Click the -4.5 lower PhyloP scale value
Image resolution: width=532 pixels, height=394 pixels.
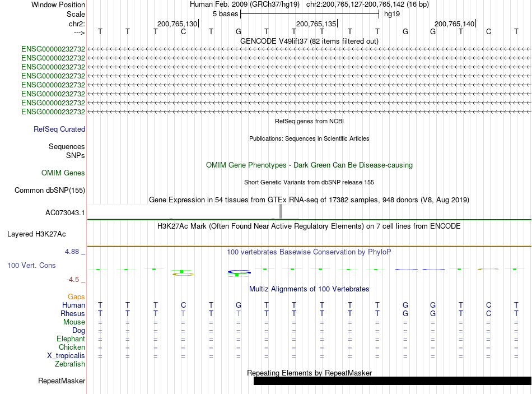point(73,280)
